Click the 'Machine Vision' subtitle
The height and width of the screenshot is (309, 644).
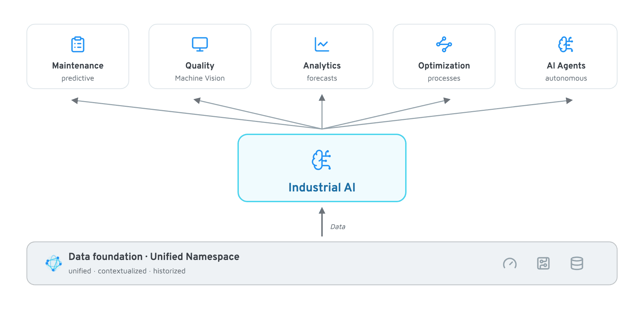pyautogui.click(x=200, y=78)
